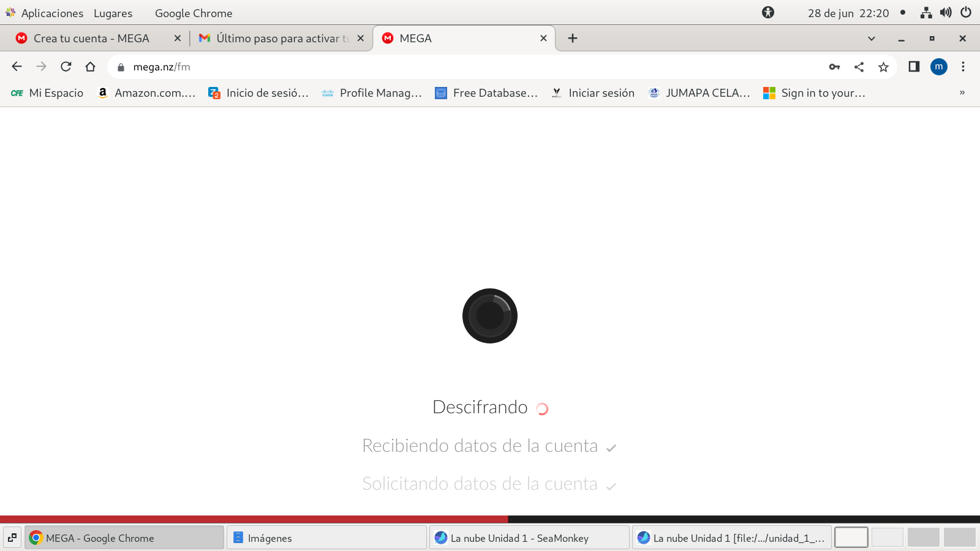Bookmark this page with star icon
The width and height of the screenshot is (980, 551).
pos(883,67)
